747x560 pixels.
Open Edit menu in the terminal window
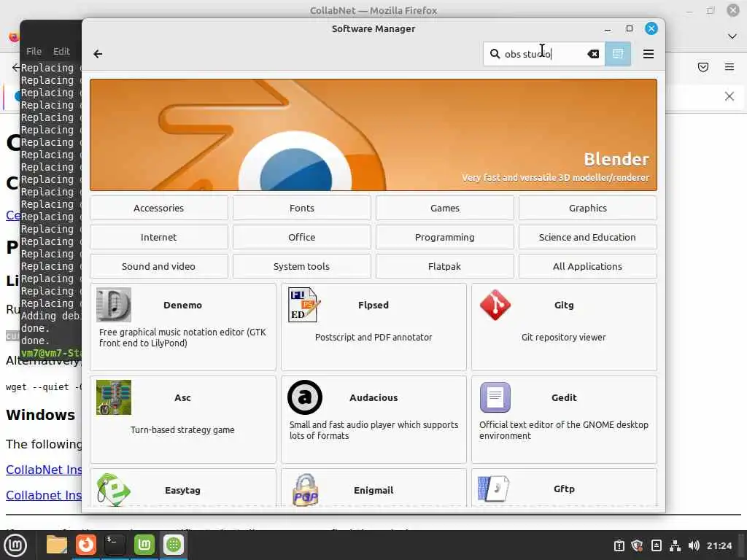(61, 51)
